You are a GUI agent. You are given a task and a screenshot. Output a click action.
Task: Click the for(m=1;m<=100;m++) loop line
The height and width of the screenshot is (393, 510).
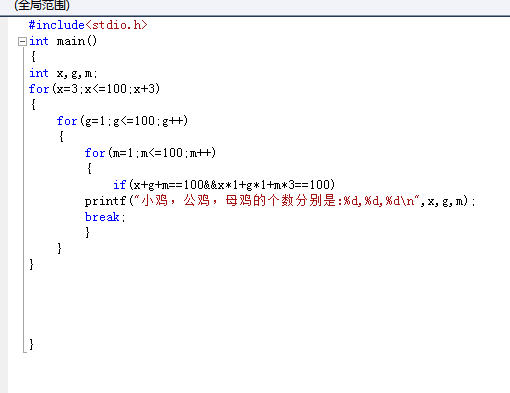pos(150,153)
